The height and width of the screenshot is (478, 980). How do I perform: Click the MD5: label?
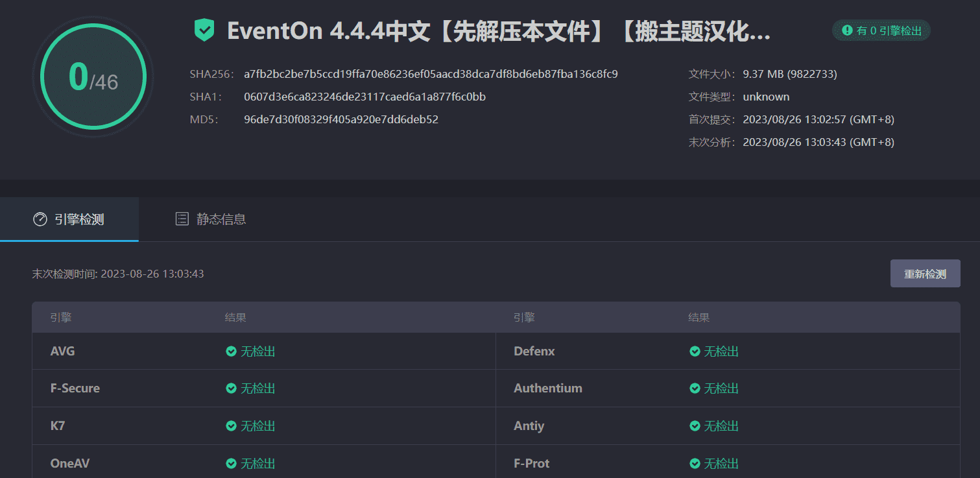point(204,119)
